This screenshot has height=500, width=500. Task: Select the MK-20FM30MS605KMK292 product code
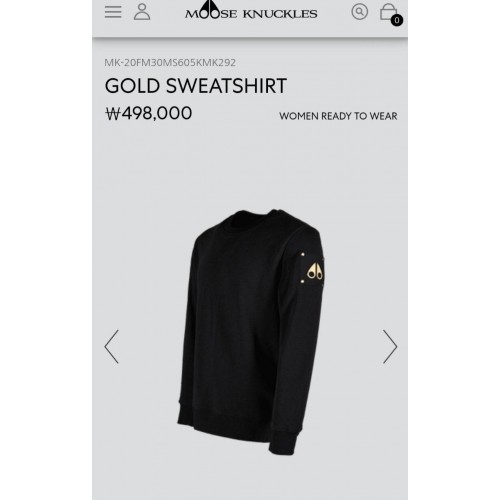tap(170, 63)
